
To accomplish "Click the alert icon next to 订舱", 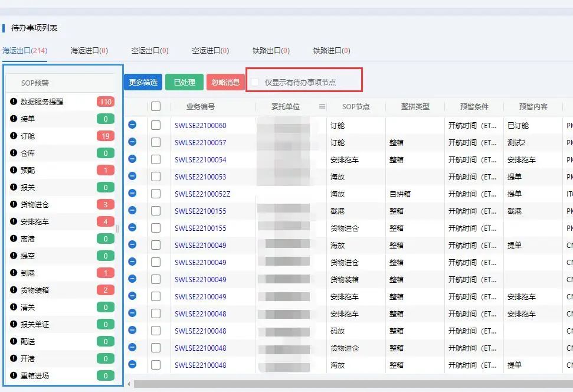I will (14, 136).
